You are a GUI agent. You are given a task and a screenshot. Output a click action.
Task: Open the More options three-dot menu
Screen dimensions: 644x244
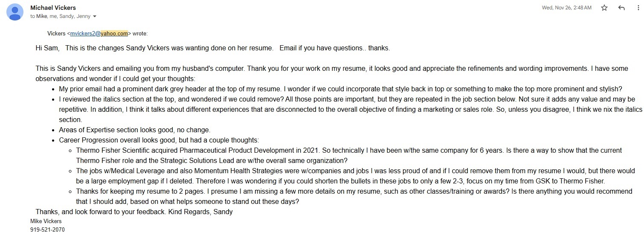pos(637,8)
